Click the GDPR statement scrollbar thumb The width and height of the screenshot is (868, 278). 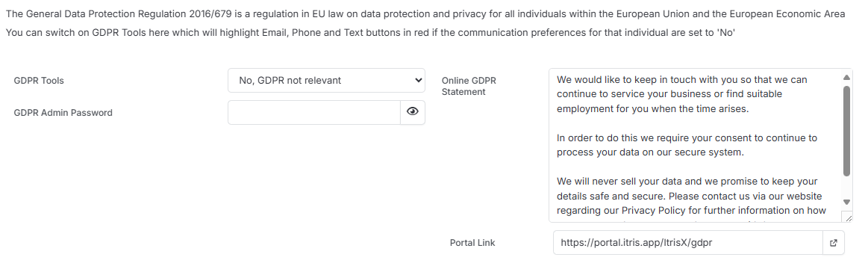coord(846,131)
